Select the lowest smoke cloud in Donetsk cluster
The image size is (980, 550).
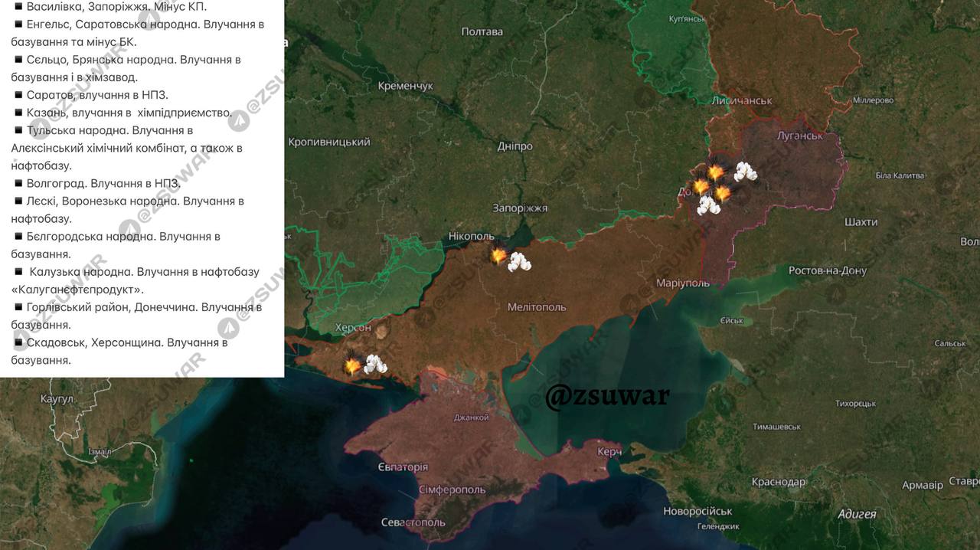[708, 205]
